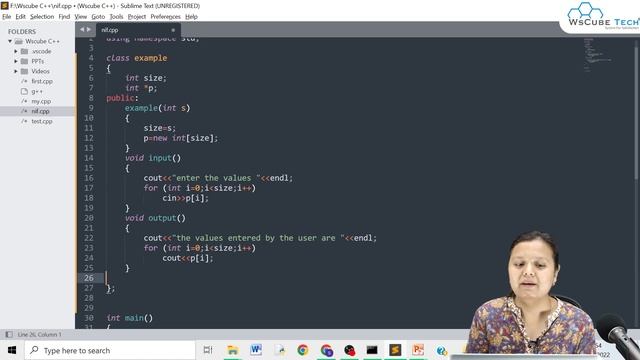Click the 'values entered by the user' line
640x360 pixels.
point(260,238)
